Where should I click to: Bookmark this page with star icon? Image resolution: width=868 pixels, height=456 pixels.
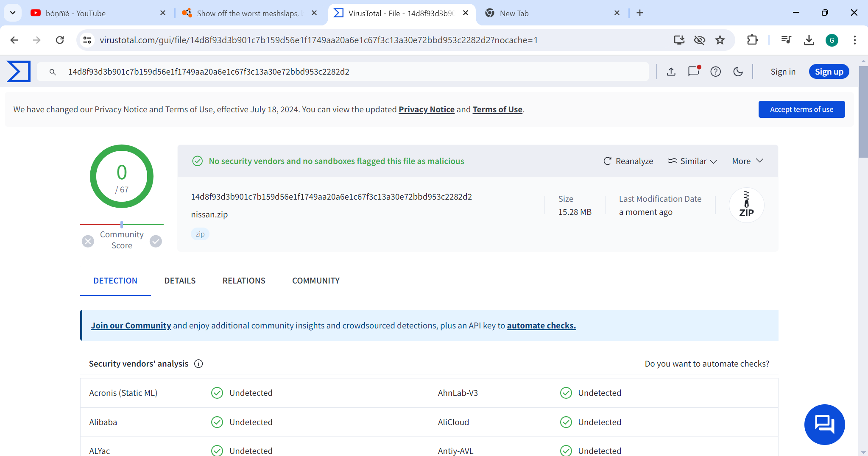(720, 40)
